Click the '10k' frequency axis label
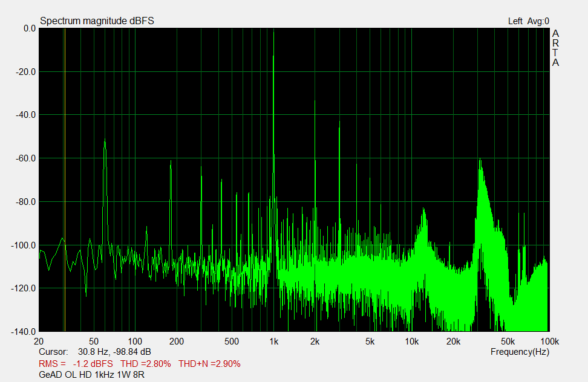The height and width of the screenshot is (382, 588). coord(412,342)
